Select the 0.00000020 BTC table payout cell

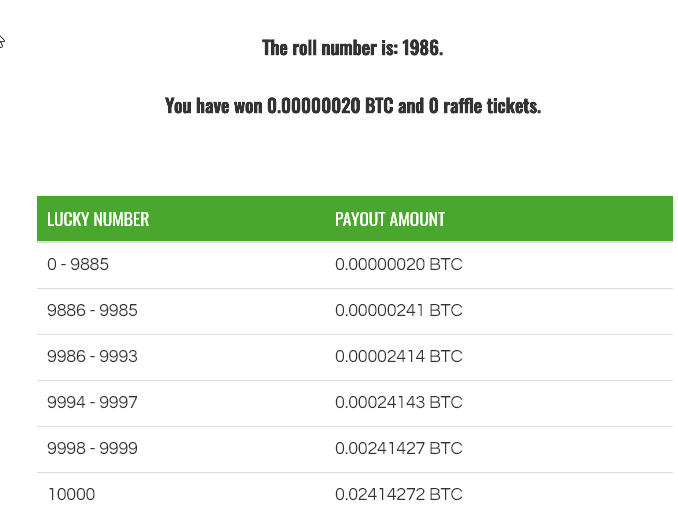pos(399,265)
